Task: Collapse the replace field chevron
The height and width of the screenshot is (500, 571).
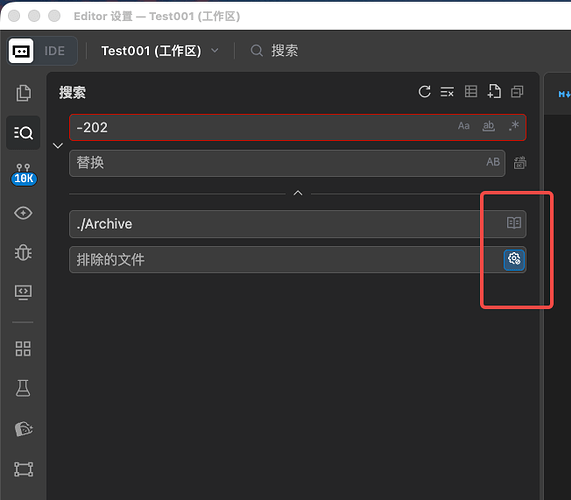Action: click(x=58, y=146)
